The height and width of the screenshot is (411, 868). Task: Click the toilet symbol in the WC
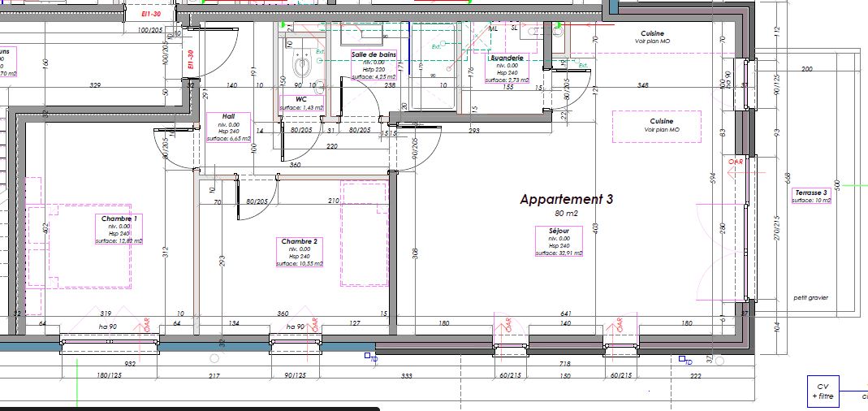(302, 63)
